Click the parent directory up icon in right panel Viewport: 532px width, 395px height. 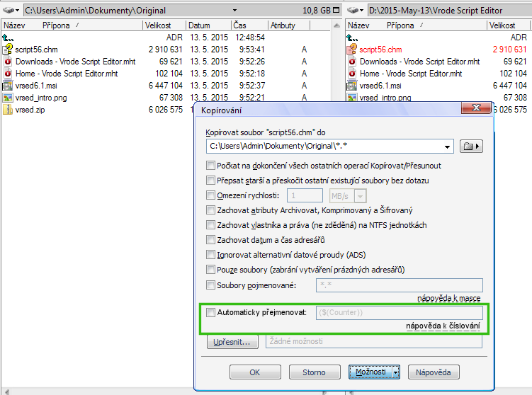tap(351, 38)
